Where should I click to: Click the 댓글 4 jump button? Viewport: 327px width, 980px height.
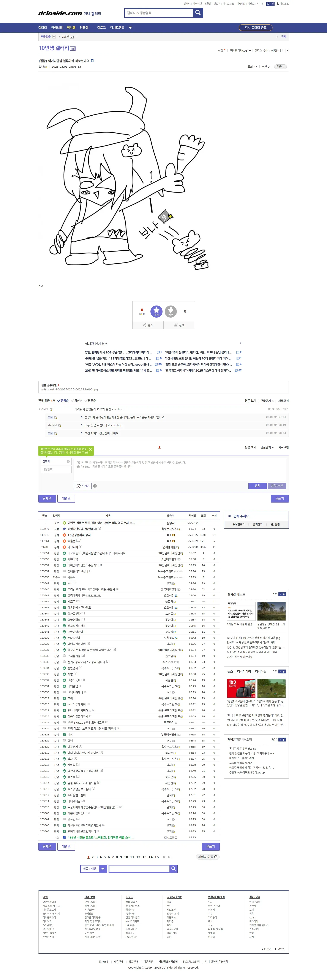click(x=280, y=67)
